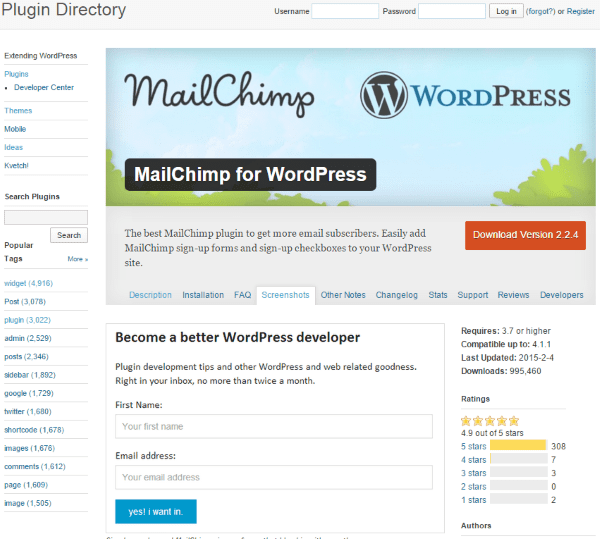Open the Ideas sidebar link
600x539 pixels.
click(x=13, y=147)
